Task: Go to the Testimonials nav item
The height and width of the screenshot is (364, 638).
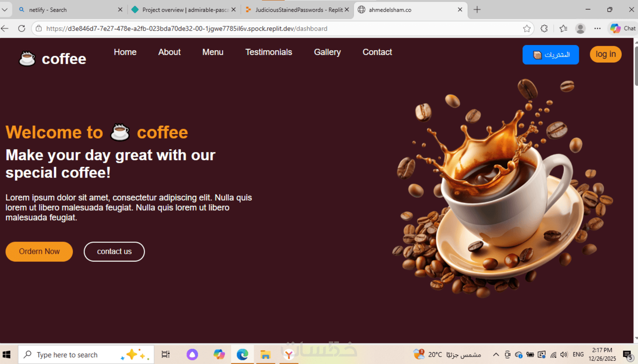Action: tap(269, 52)
